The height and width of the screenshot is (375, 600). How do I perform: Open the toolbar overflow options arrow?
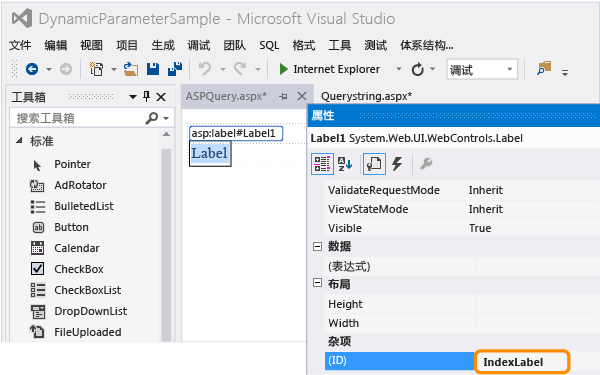click(565, 72)
